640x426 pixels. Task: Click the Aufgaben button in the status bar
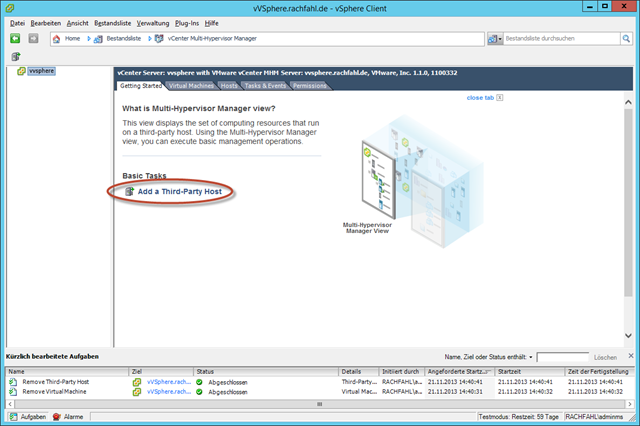pyautogui.click(x=28, y=417)
